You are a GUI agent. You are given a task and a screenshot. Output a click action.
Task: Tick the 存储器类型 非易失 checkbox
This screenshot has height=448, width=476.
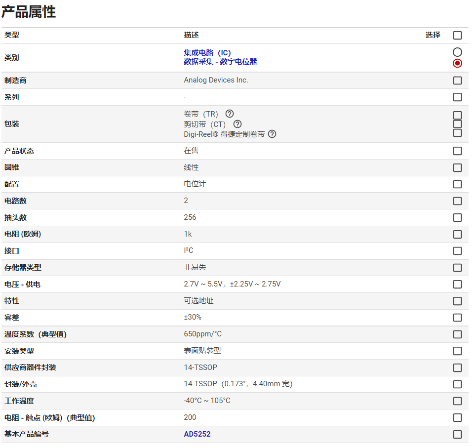coord(457,268)
